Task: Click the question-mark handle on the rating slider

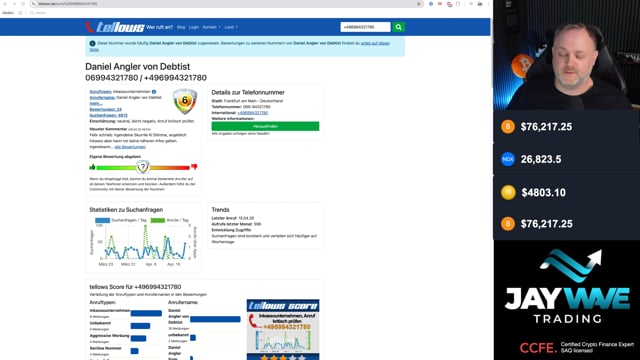Action: (x=143, y=167)
